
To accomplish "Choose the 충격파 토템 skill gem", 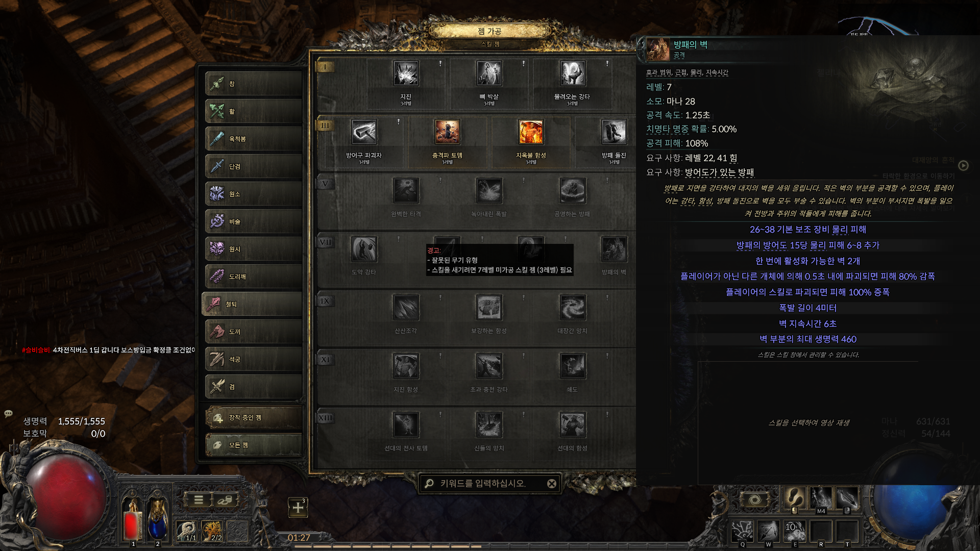I will (x=447, y=132).
